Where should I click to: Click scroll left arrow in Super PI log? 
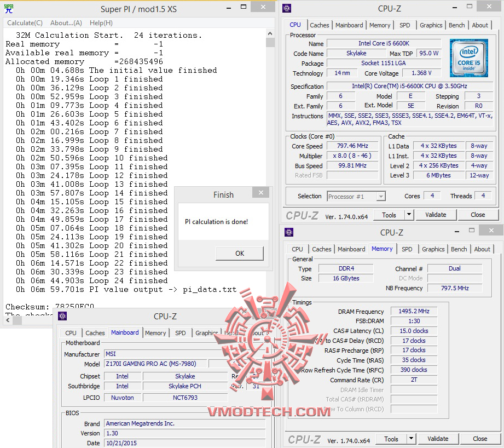(8, 320)
